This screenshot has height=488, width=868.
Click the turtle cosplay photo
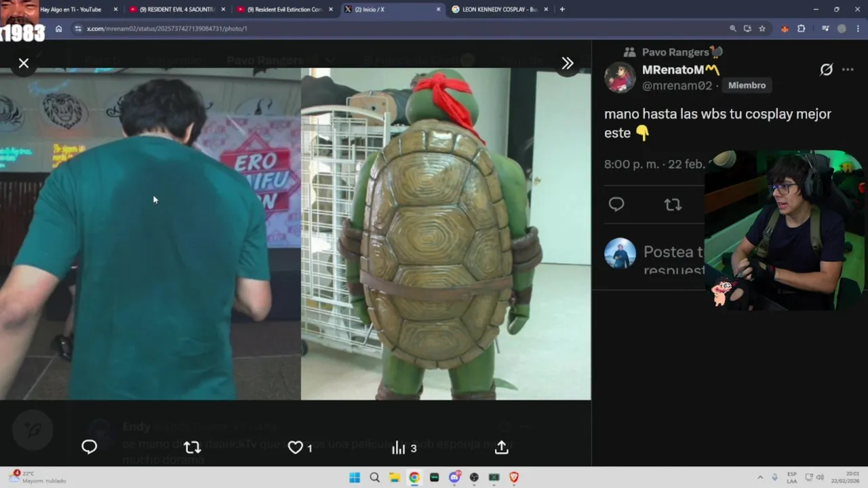coord(446,234)
